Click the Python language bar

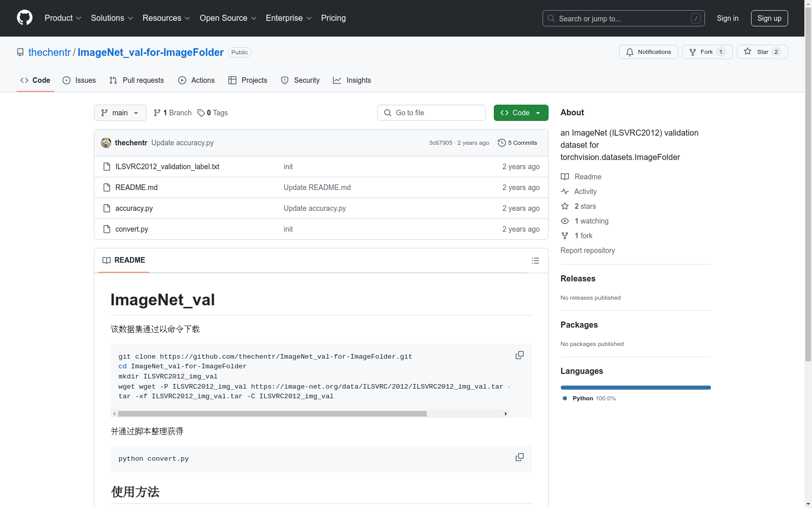point(636,388)
